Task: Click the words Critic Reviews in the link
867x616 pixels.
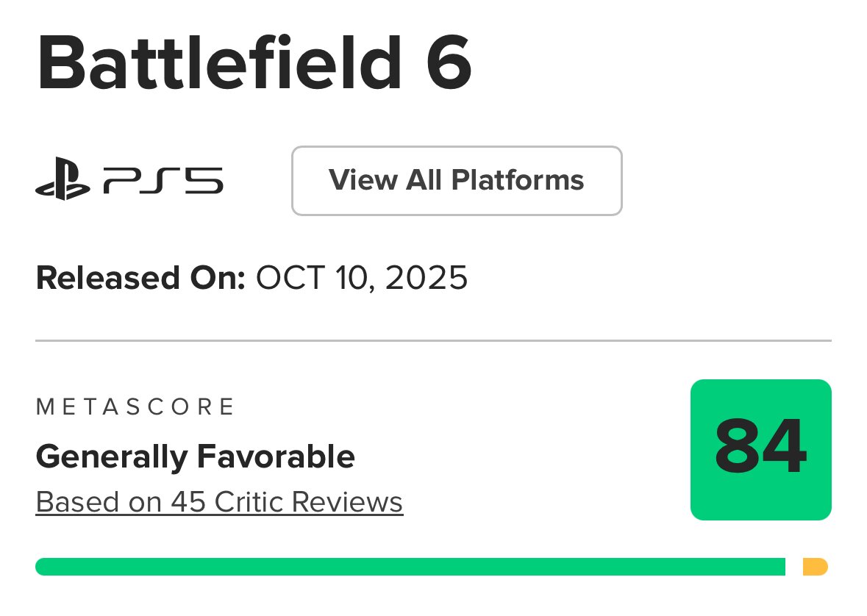Action: 309,502
